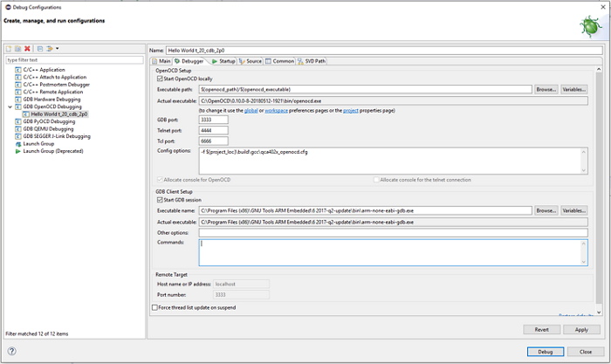Click the OpenOCD Executable path field
This screenshot has width=611, height=364.
coord(366,90)
